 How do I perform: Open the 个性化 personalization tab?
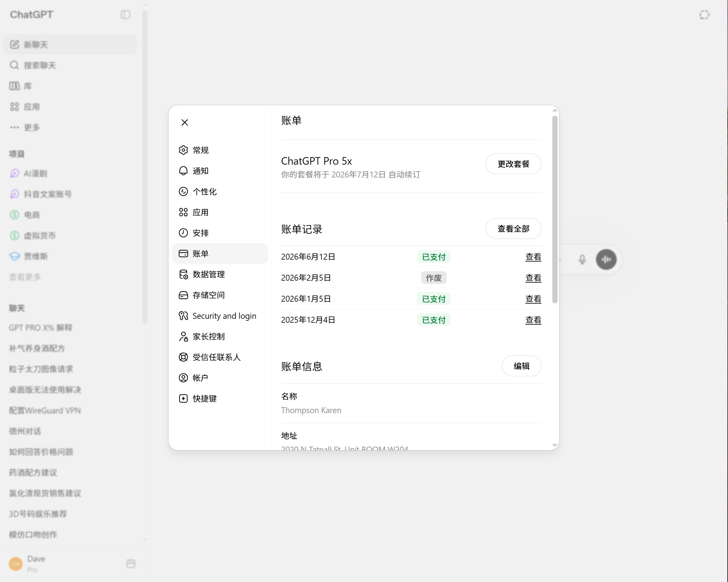(x=220, y=192)
